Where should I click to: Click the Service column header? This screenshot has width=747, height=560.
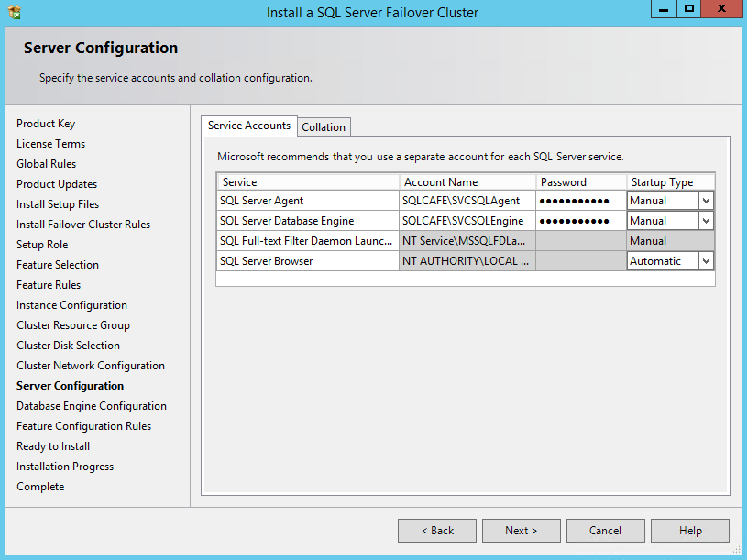pyautogui.click(x=308, y=181)
